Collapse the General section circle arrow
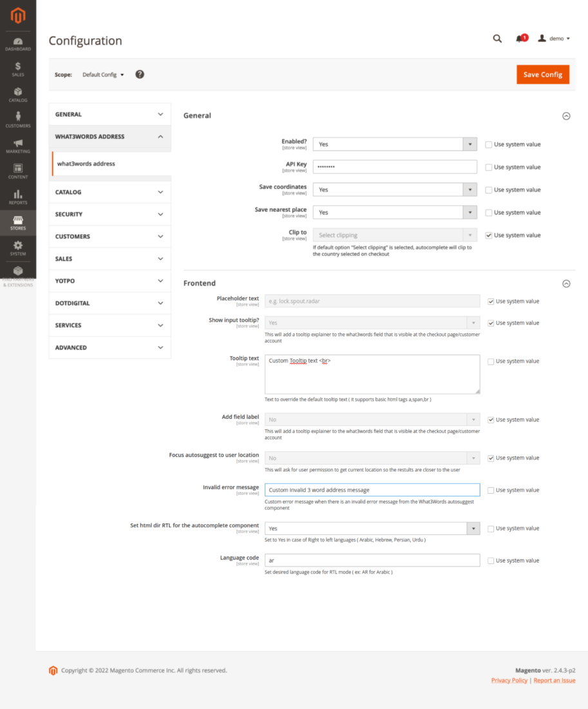 point(566,116)
